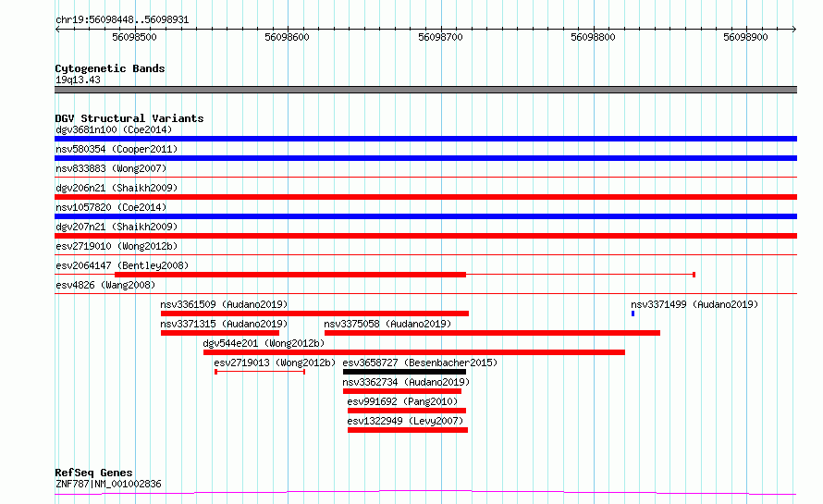Open the nsv3371315 (Audano2019) variant
The height and width of the screenshot is (504, 823).
pyautogui.click(x=224, y=324)
